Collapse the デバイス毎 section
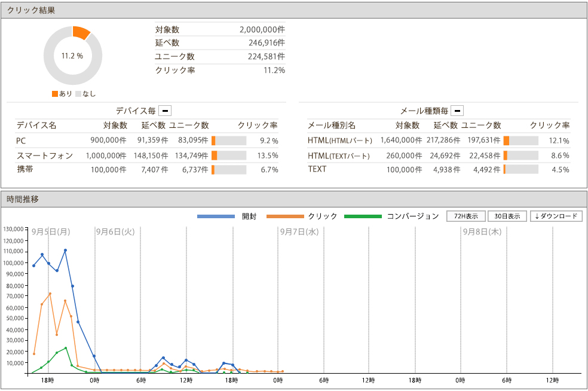 pyautogui.click(x=165, y=111)
